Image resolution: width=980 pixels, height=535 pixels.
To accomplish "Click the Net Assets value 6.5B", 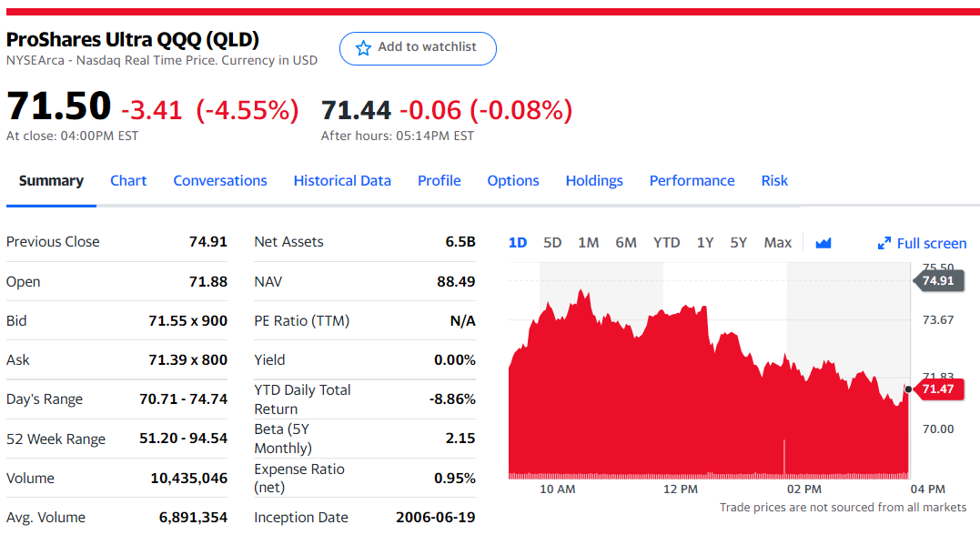I will [x=460, y=242].
